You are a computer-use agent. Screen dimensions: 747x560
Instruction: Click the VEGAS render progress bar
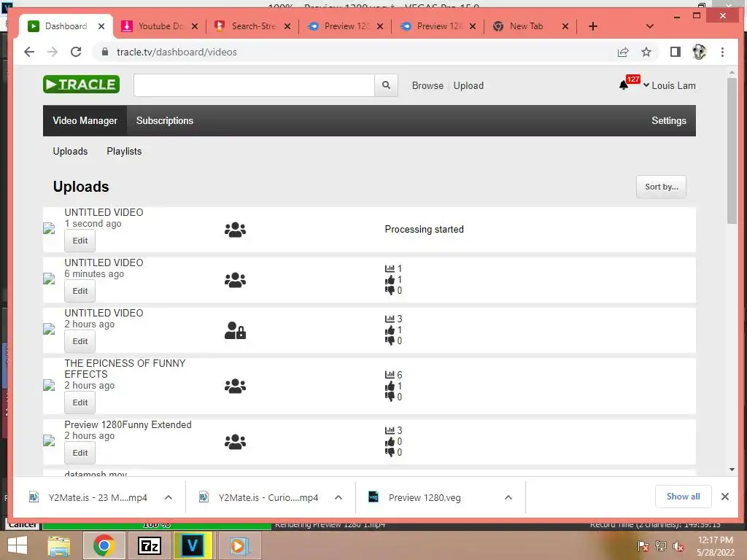pos(157,525)
